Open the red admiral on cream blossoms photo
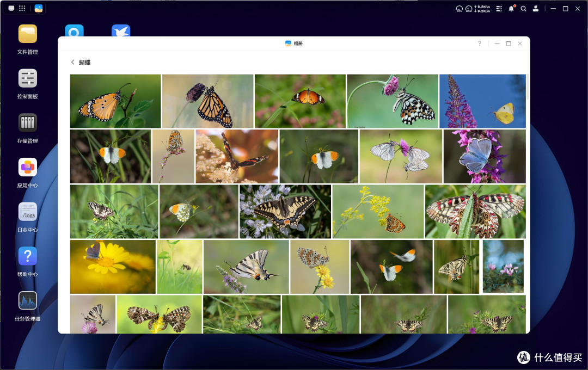This screenshot has width=588, height=370. [237, 156]
